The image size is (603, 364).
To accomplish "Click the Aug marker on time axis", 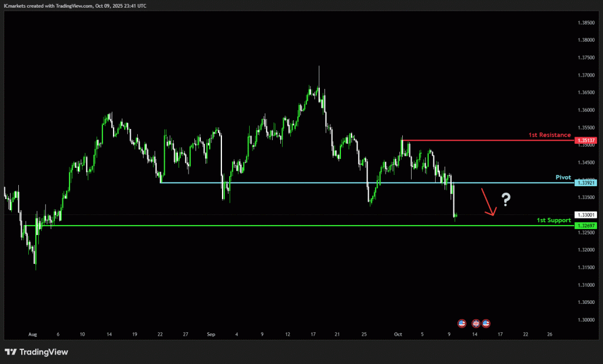I will point(32,334).
